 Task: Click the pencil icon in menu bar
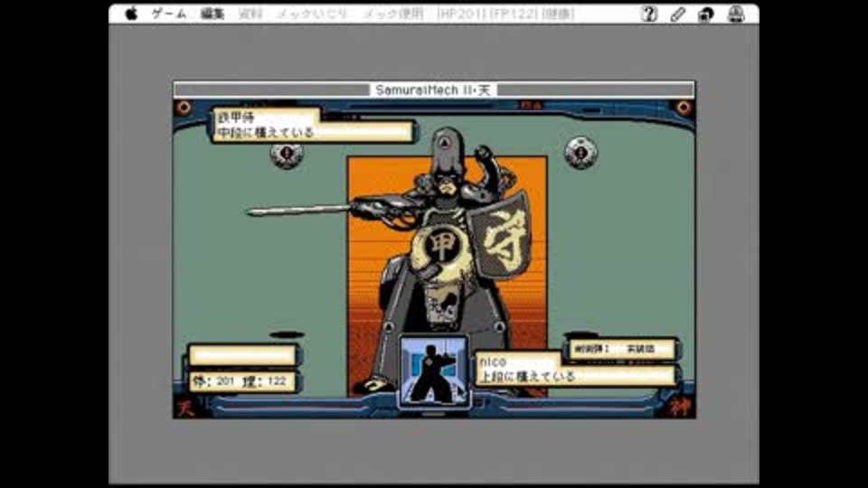coord(677,14)
